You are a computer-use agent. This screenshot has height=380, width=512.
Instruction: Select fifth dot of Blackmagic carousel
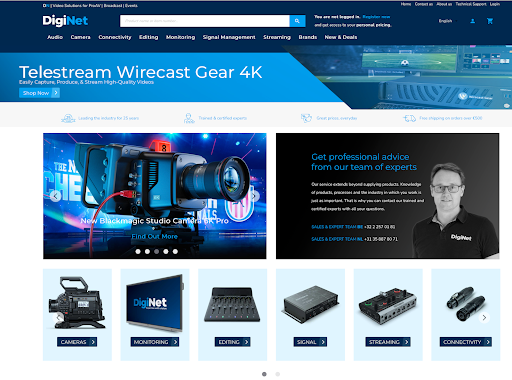pyautogui.click(x=175, y=251)
